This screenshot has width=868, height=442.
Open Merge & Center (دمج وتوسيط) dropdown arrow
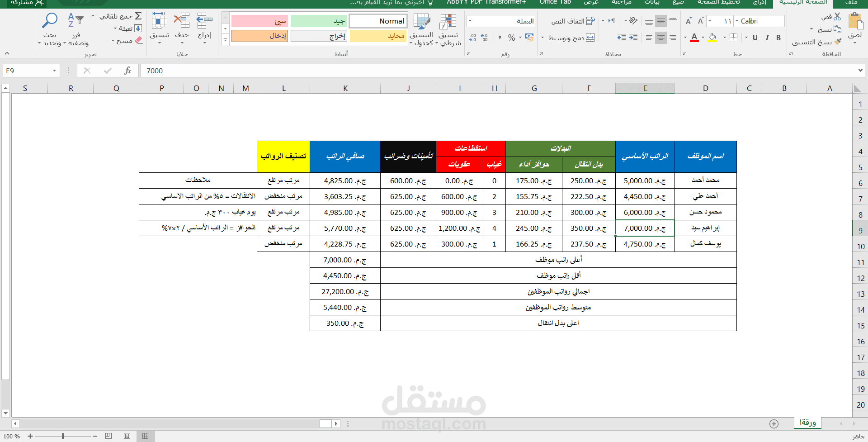tap(542, 38)
